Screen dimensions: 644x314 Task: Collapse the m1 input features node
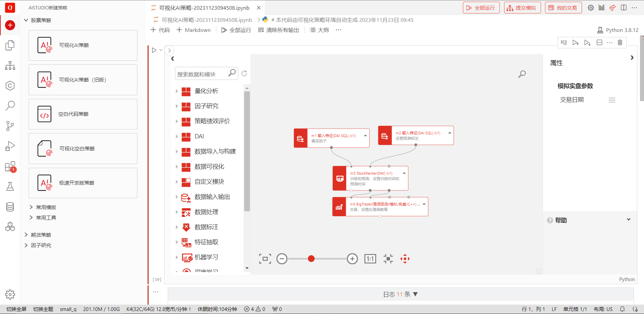click(x=365, y=136)
